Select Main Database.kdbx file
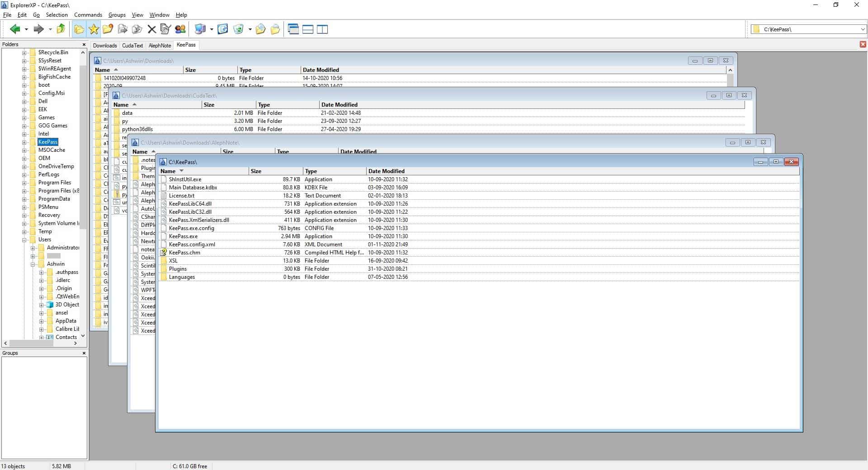Image resolution: width=868 pixels, height=470 pixels. [193, 188]
